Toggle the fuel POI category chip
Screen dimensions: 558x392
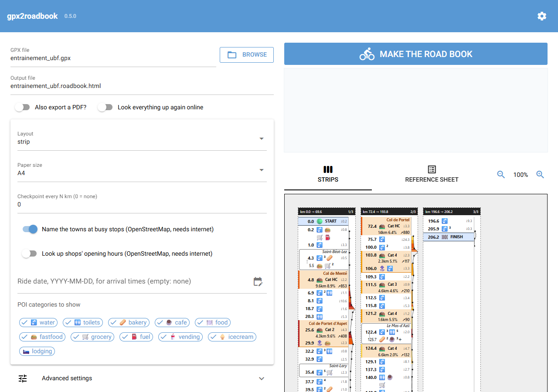136,337
